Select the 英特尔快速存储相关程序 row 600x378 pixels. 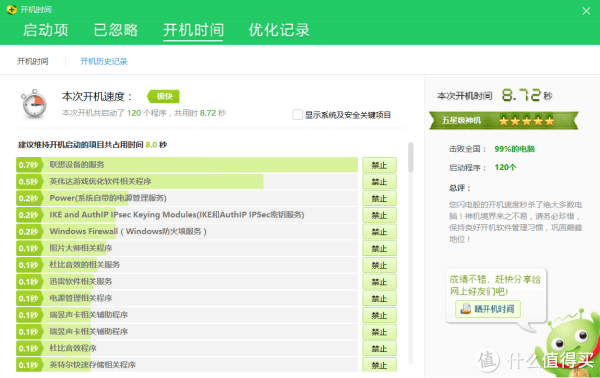pyautogui.click(x=187, y=365)
